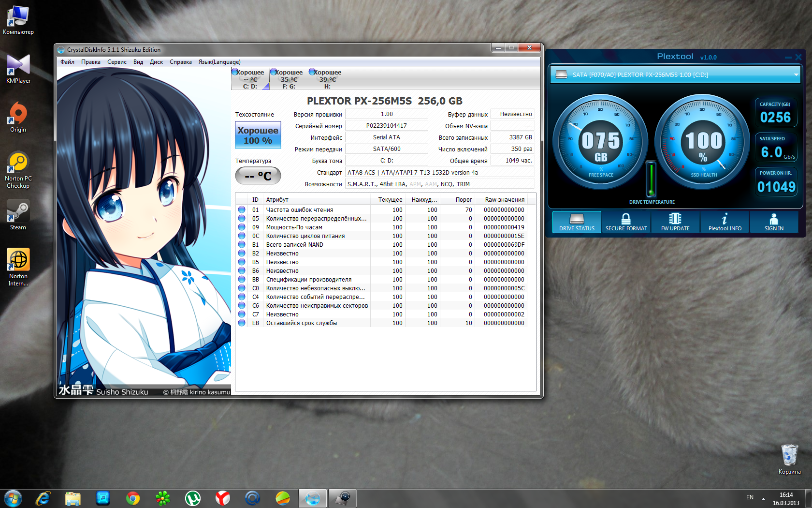Open the blue music note taskbar app

[103, 498]
